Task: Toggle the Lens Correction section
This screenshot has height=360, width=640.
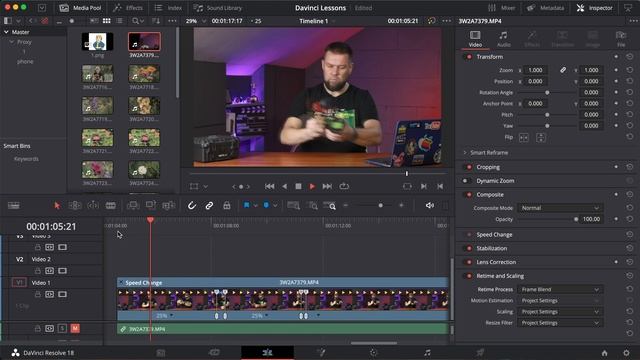Action: (469, 262)
